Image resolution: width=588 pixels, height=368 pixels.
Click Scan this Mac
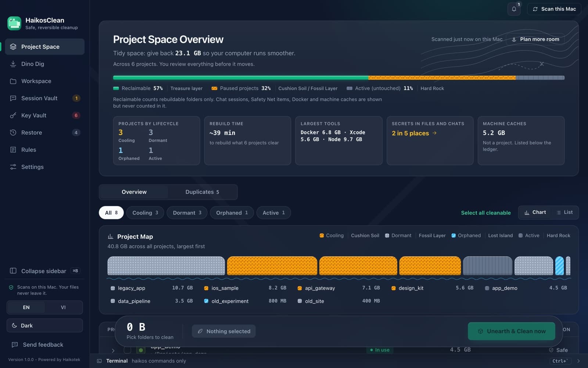(554, 9)
